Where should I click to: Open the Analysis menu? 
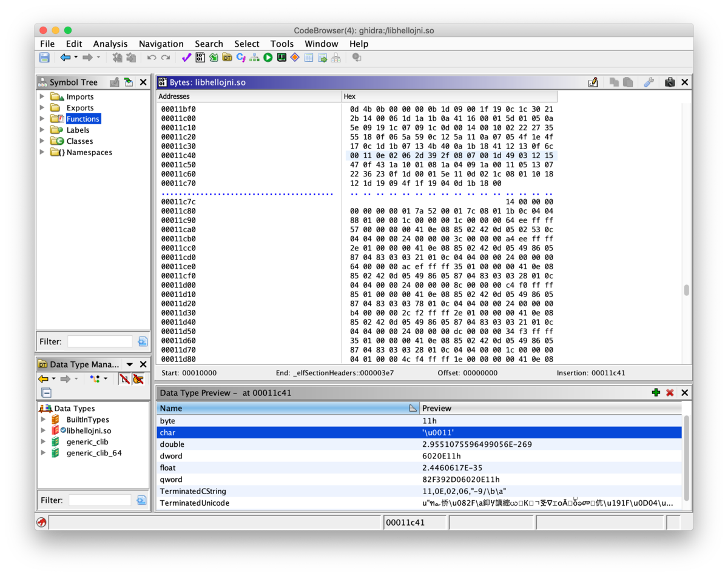110,44
